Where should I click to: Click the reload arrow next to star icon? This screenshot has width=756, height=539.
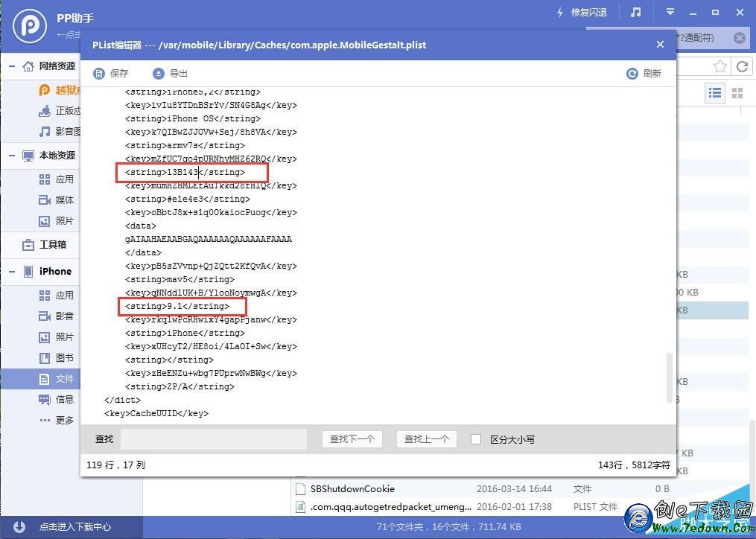click(x=742, y=67)
